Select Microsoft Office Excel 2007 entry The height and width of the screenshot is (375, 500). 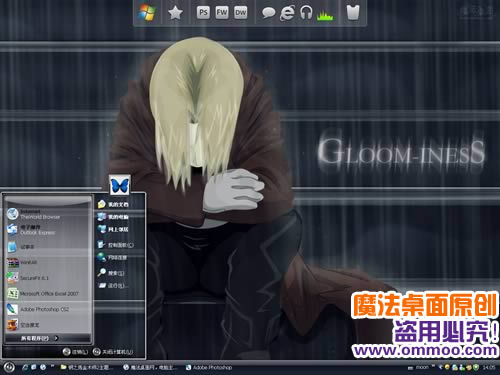coord(48,294)
